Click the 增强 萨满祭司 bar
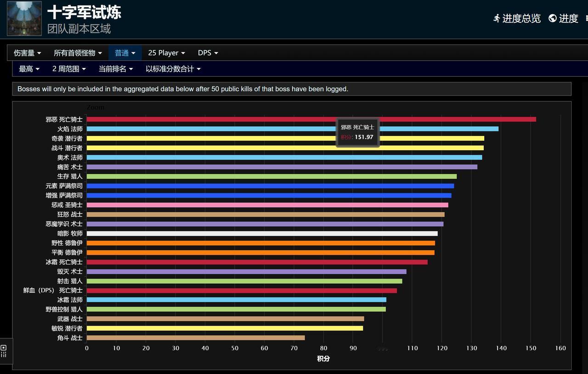This screenshot has height=374, width=588. click(x=269, y=195)
